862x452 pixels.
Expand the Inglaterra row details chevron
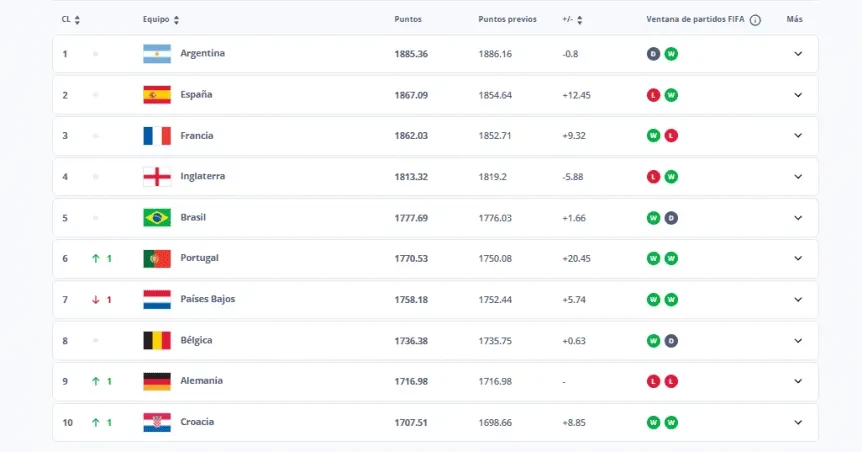click(x=798, y=177)
